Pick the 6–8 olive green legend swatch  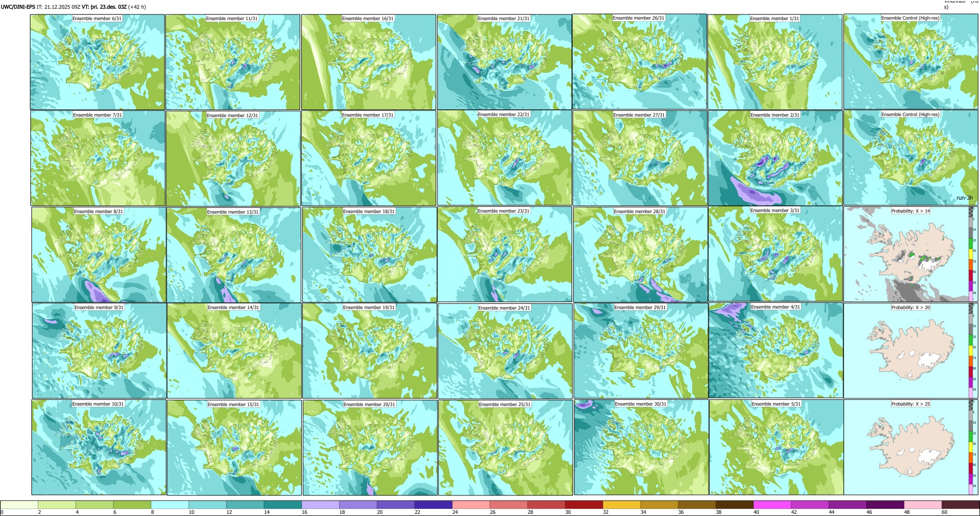click(132, 505)
